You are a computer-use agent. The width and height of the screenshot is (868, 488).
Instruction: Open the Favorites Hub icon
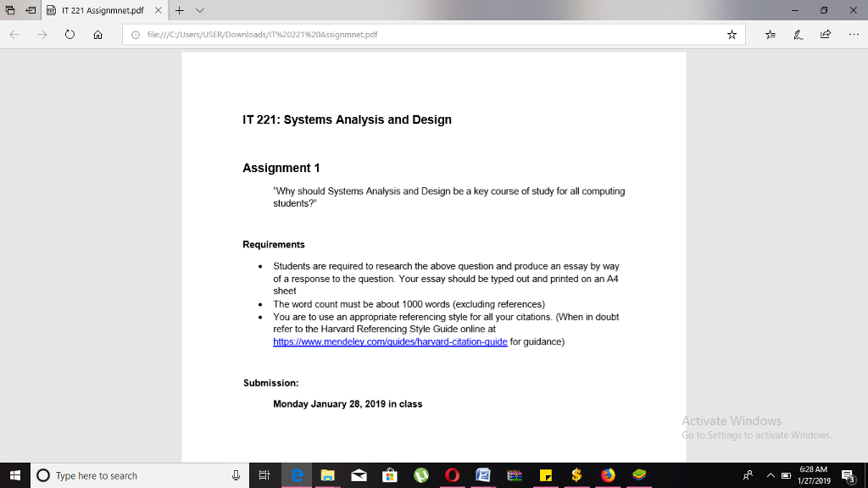point(771,35)
